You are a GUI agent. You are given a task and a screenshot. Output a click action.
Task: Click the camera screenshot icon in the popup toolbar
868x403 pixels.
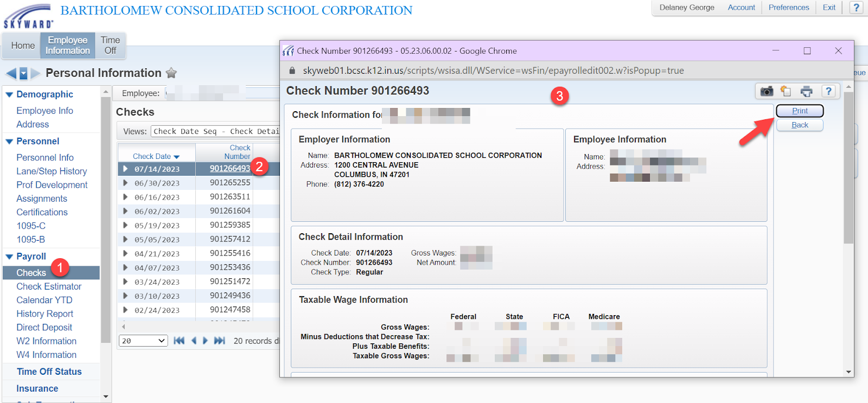767,91
